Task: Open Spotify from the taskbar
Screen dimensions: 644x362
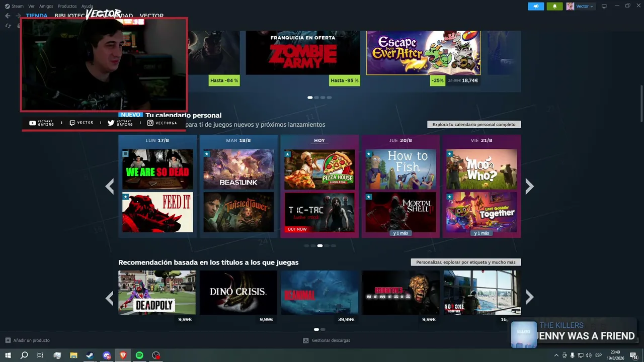Action: click(140, 355)
